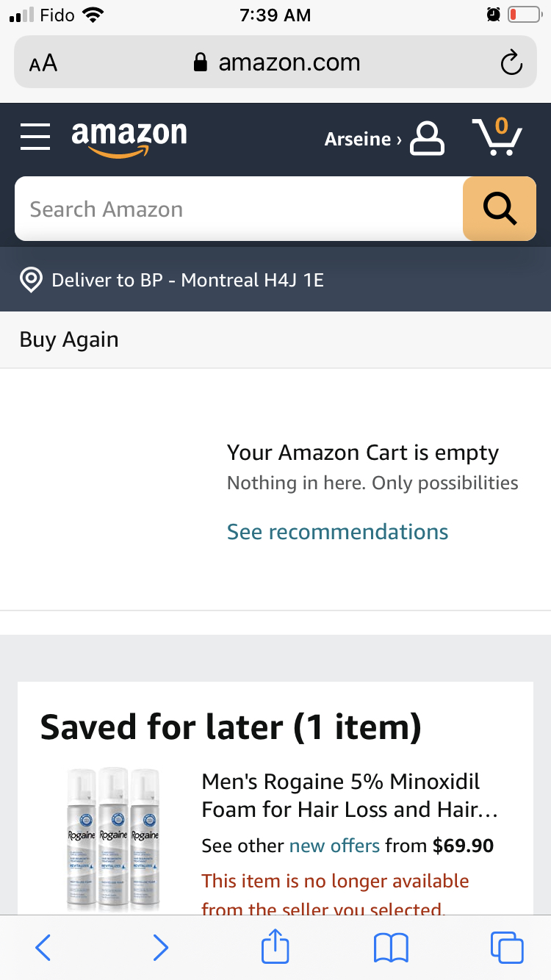Open Safari bookmarks book icon

tap(391, 948)
